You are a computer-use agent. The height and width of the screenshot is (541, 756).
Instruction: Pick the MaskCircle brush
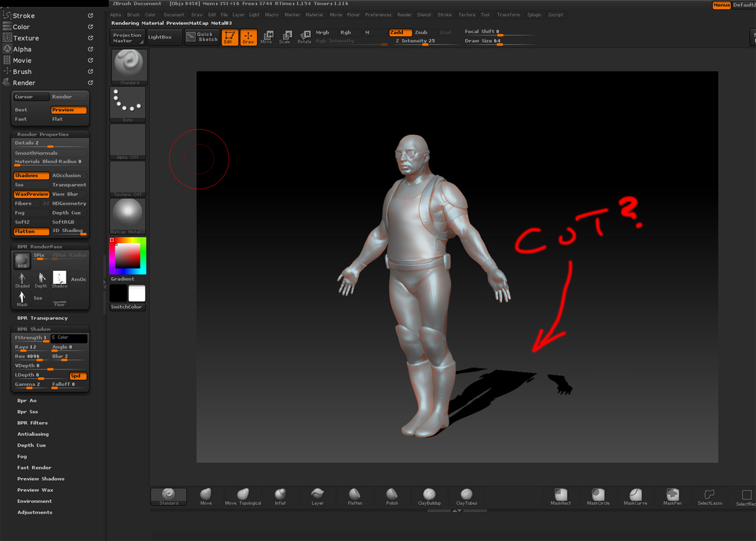[x=598, y=496]
